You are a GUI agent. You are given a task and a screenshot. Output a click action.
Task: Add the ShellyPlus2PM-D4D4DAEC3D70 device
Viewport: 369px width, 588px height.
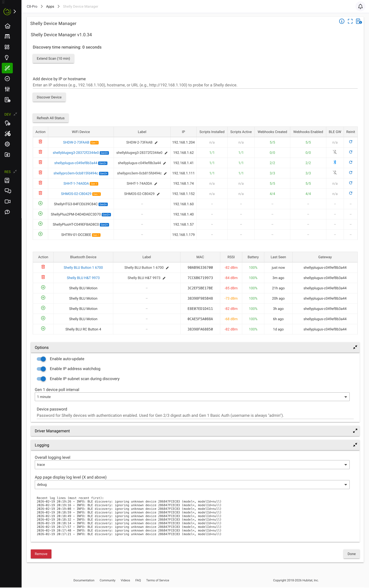(x=41, y=214)
